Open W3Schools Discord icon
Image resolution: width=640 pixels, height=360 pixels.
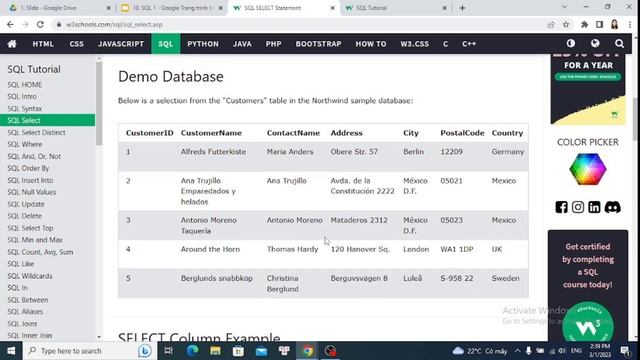612,207
